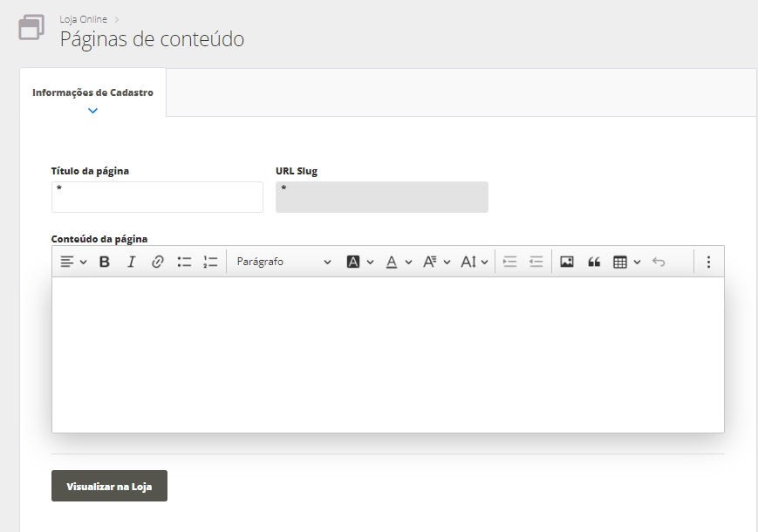Click the undo arrow icon
The width and height of the screenshot is (758, 532).
pyautogui.click(x=659, y=262)
